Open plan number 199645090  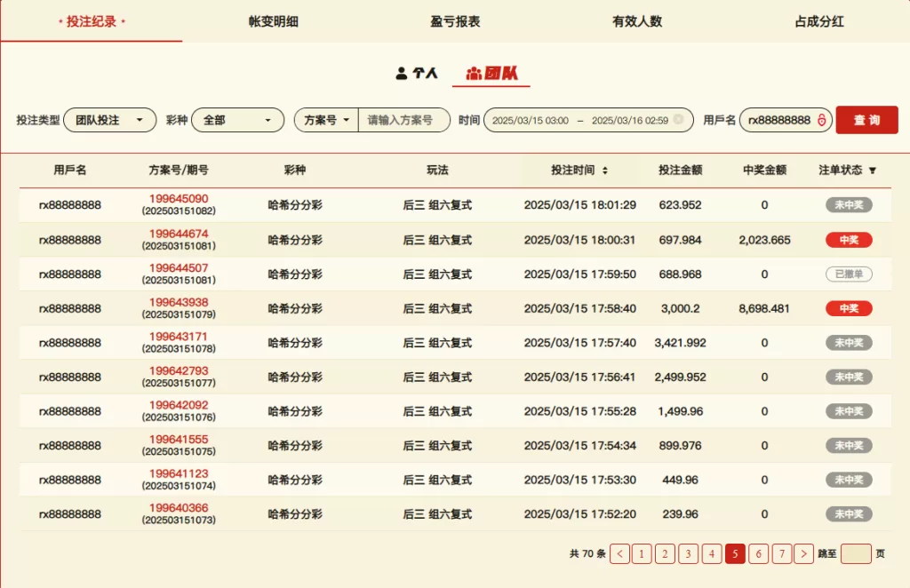[x=179, y=199]
